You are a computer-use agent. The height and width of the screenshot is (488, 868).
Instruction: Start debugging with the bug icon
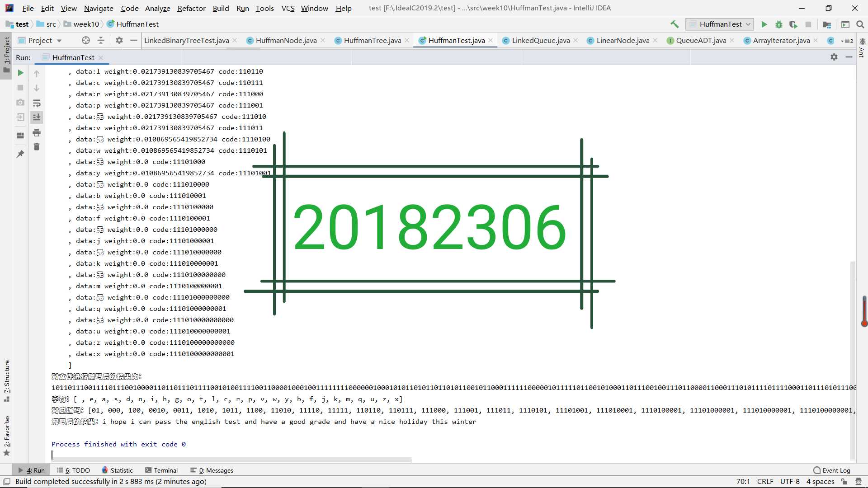[x=778, y=24]
